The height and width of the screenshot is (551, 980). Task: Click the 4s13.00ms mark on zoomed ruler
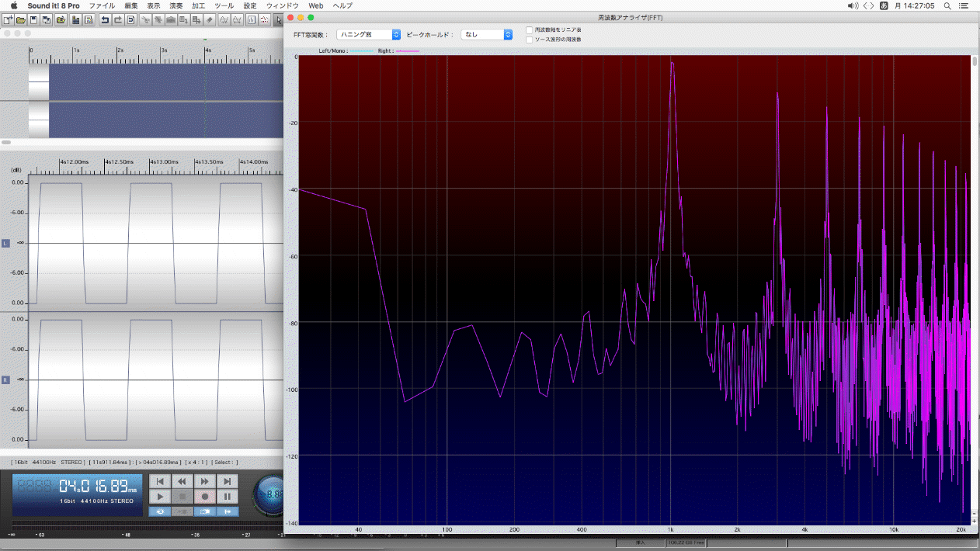(163, 161)
